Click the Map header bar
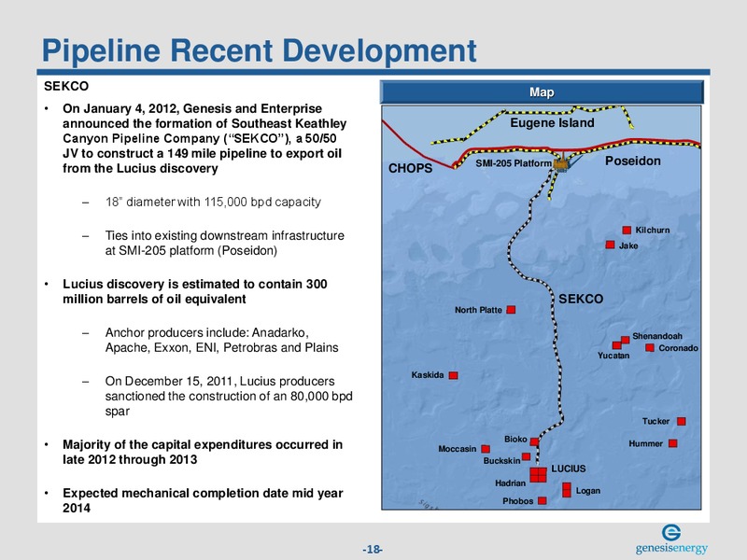The width and height of the screenshot is (747, 560). point(542,91)
